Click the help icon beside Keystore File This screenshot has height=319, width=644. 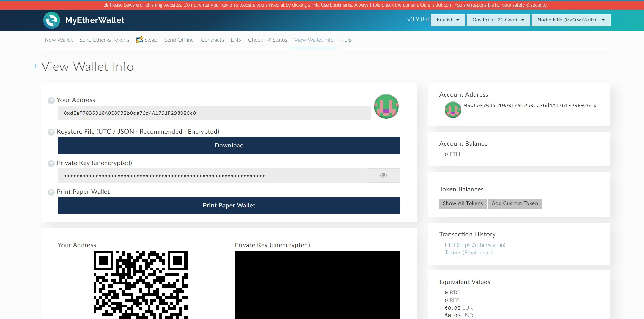click(x=51, y=132)
